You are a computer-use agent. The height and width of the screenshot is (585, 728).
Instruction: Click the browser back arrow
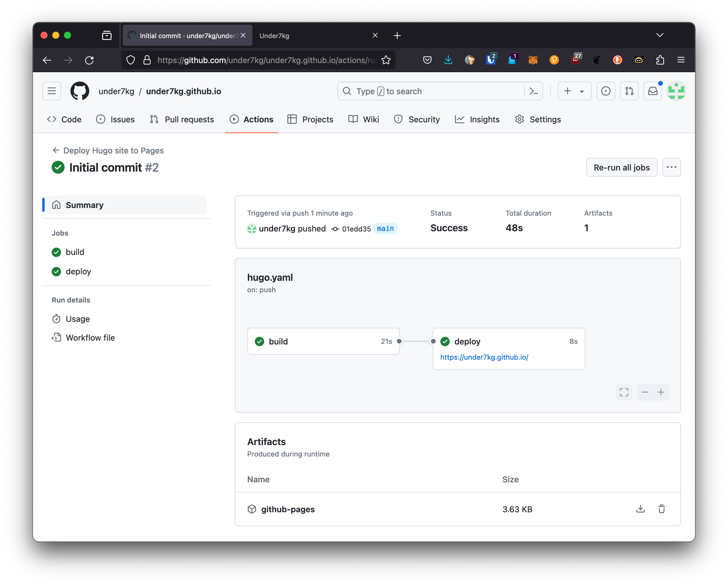(47, 60)
